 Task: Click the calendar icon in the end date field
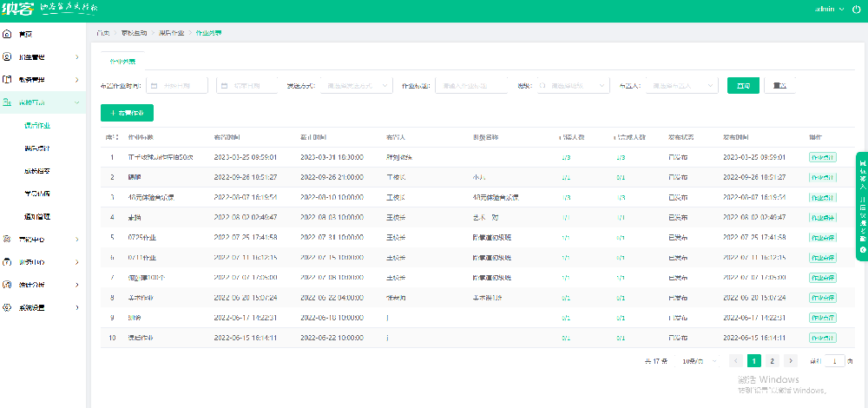point(224,86)
